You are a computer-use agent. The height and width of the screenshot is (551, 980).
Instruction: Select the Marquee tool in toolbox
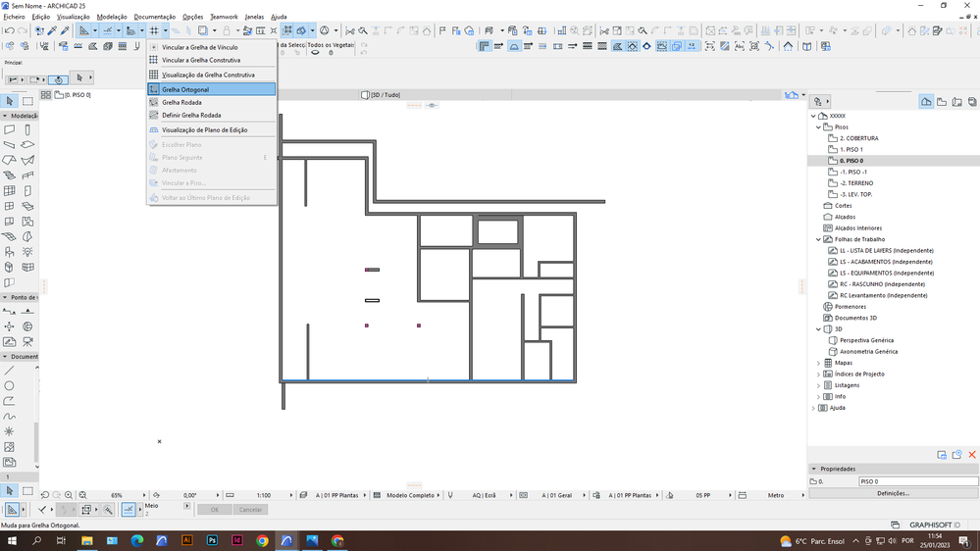click(27, 101)
